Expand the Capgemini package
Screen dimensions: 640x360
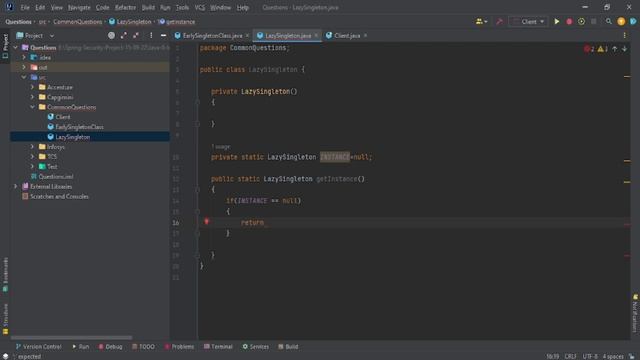tap(32, 97)
